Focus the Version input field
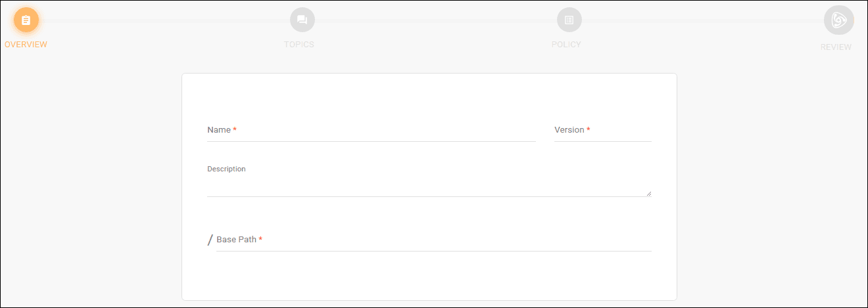Viewport: 868px width, 308px height. pyautogui.click(x=603, y=131)
